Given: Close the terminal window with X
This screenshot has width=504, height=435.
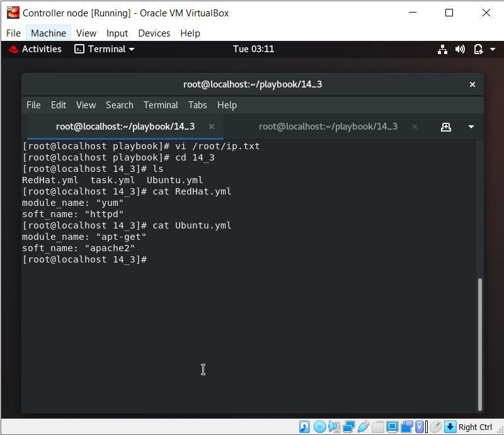Looking at the screenshot, I should coord(472,84).
